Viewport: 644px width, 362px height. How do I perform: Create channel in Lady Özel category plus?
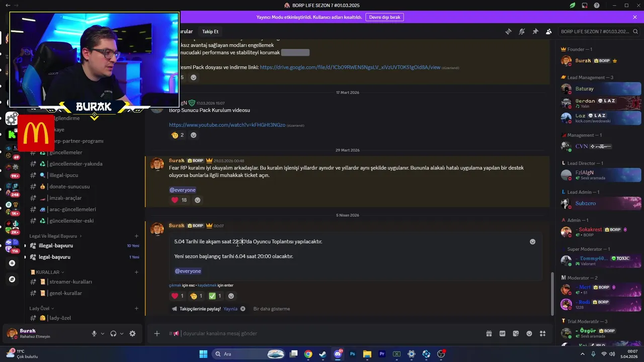136,308
